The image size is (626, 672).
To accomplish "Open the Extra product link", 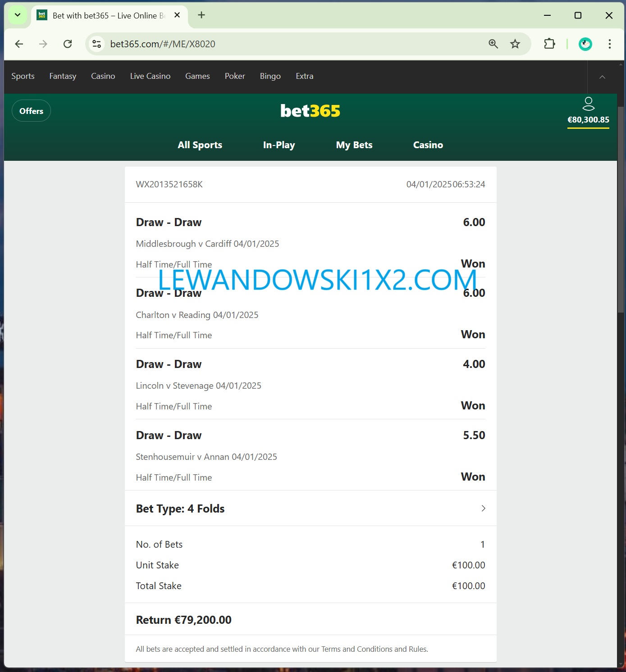I will click(x=305, y=76).
